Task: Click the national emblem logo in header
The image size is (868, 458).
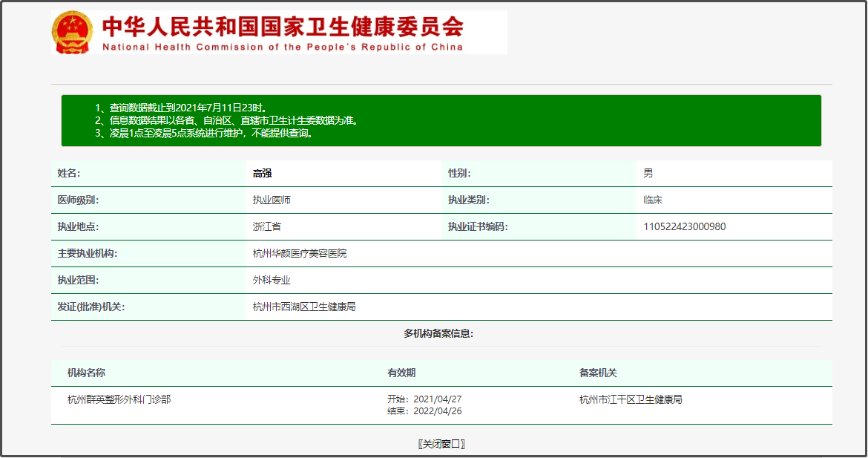Action: pos(72,33)
